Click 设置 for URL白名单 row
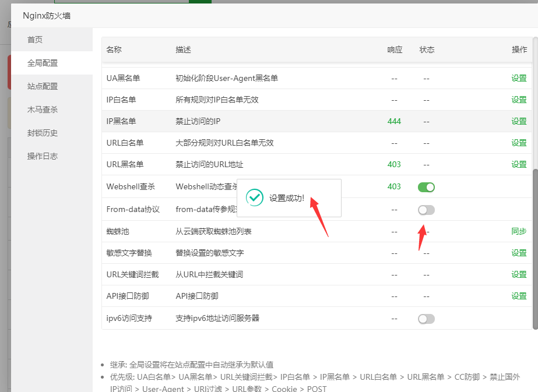Image resolution: width=538 pixels, height=392 pixels. [x=519, y=143]
